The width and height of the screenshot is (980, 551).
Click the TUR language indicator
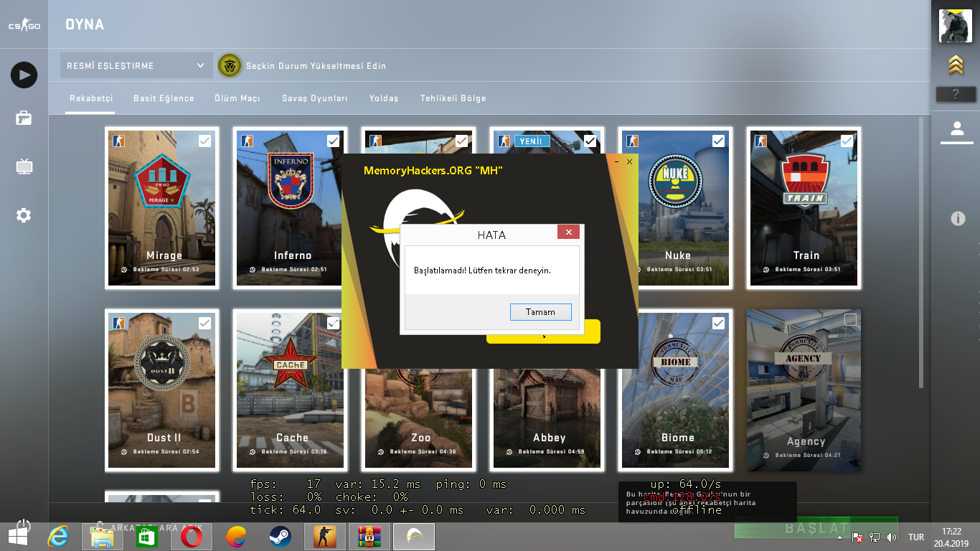[916, 537]
